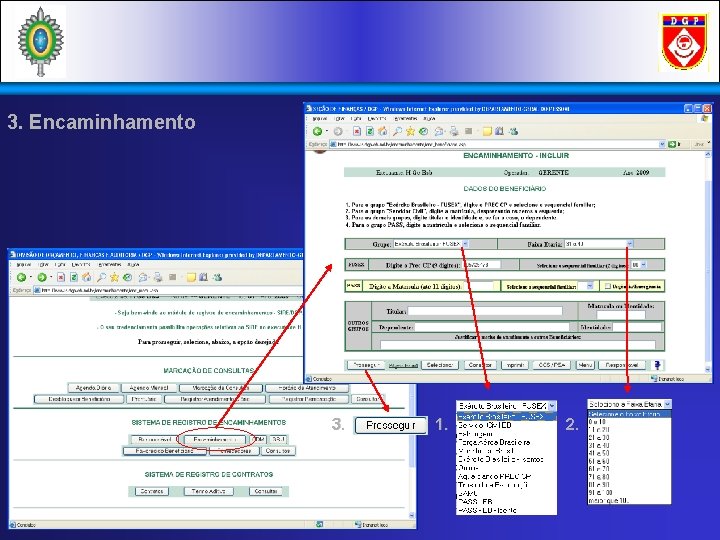This screenshot has height=540, width=720.
Task: Click Back arrow in the menu browser window
Action: click(x=21, y=277)
